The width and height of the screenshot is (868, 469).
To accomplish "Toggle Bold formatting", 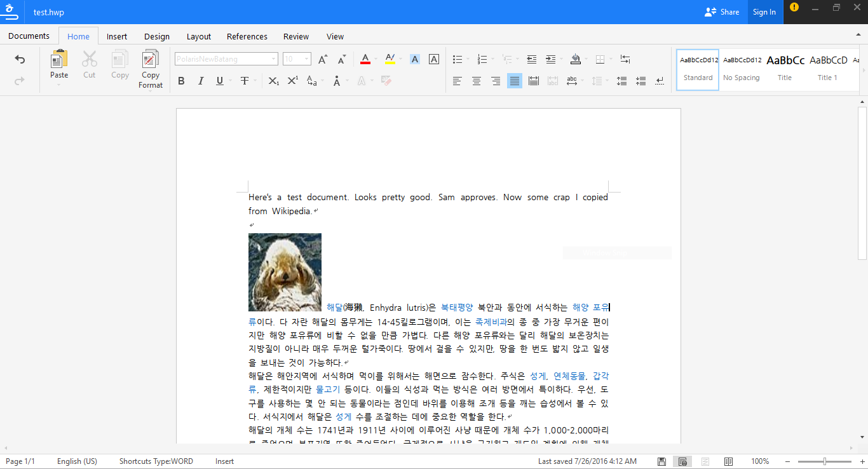I will (181, 81).
